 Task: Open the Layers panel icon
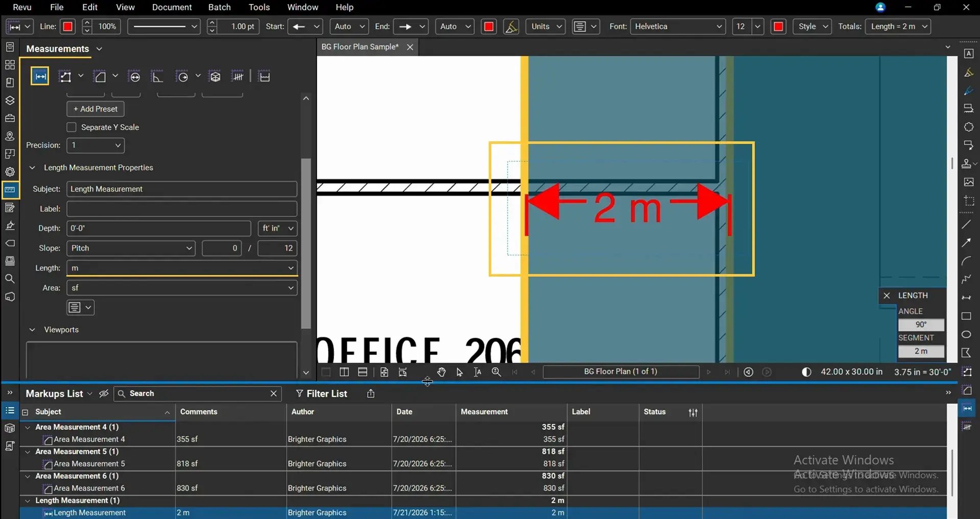pos(10,100)
